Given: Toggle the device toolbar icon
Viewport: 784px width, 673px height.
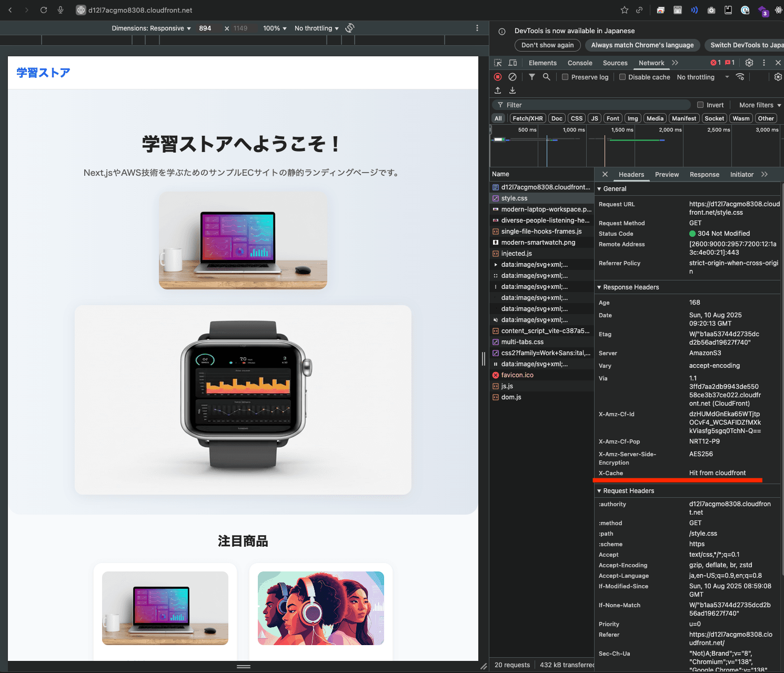Looking at the screenshot, I should (x=512, y=63).
